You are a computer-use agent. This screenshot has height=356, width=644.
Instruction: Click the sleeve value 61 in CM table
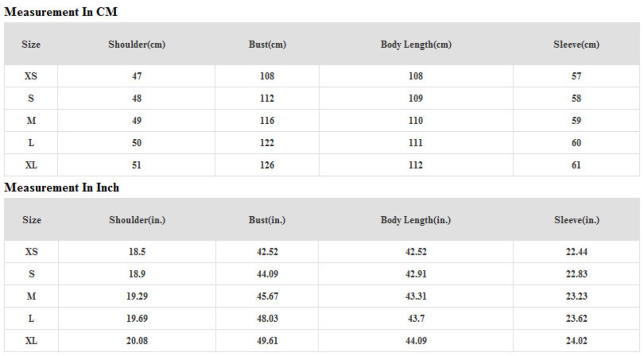click(x=576, y=165)
